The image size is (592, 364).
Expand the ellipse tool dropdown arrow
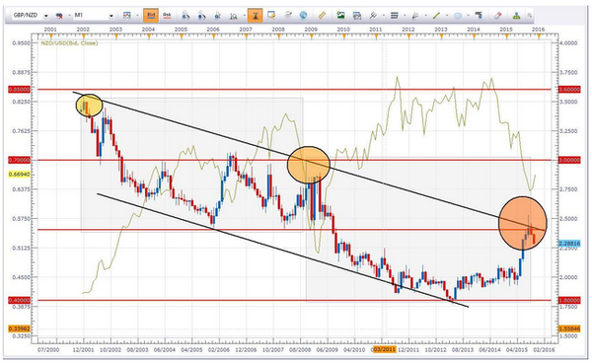point(468,16)
